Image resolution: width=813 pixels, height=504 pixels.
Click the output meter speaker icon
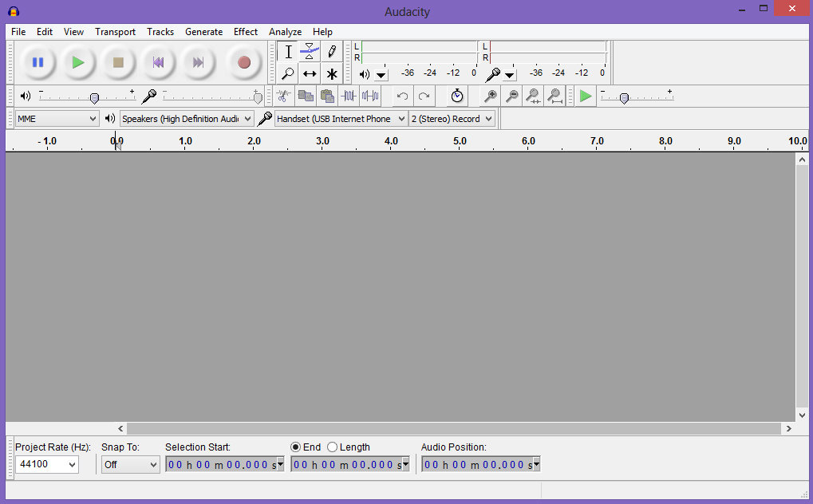coord(365,74)
